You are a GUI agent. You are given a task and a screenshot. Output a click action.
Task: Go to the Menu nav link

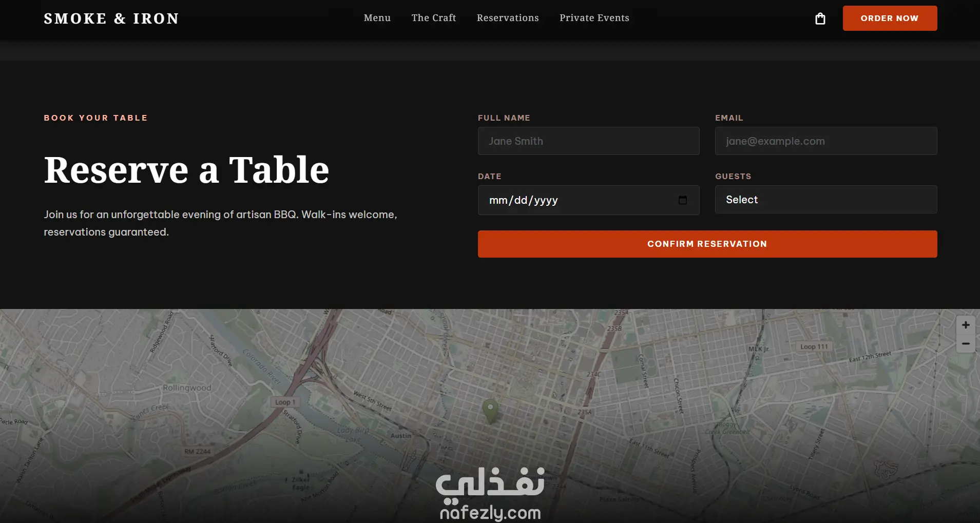[x=377, y=18]
